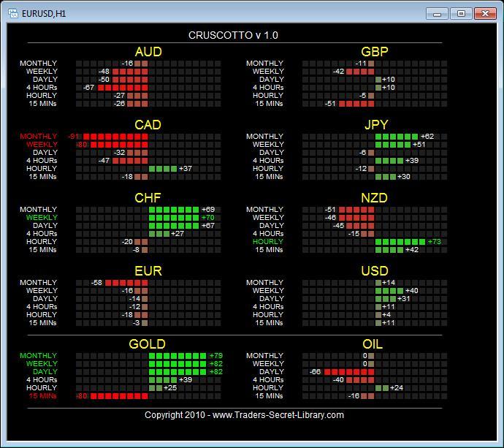Click the CHF DAYLY value +67
The height and width of the screenshot is (448, 504).
point(208,225)
